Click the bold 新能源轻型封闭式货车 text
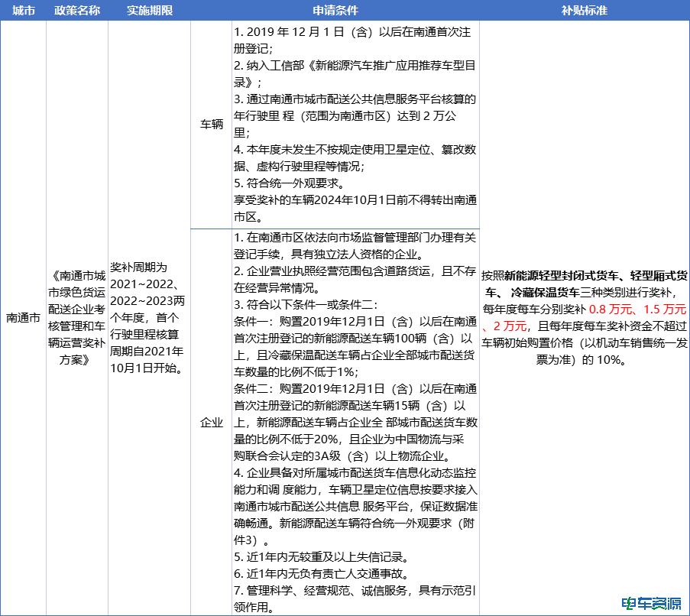Image resolution: width=690 pixels, height=616 pixels. pyautogui.click(x=562, y=276)
